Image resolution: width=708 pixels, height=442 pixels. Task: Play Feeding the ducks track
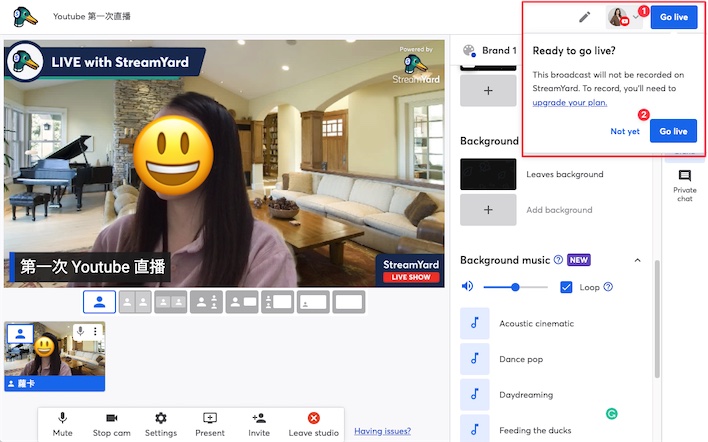(x=475, y=428)
